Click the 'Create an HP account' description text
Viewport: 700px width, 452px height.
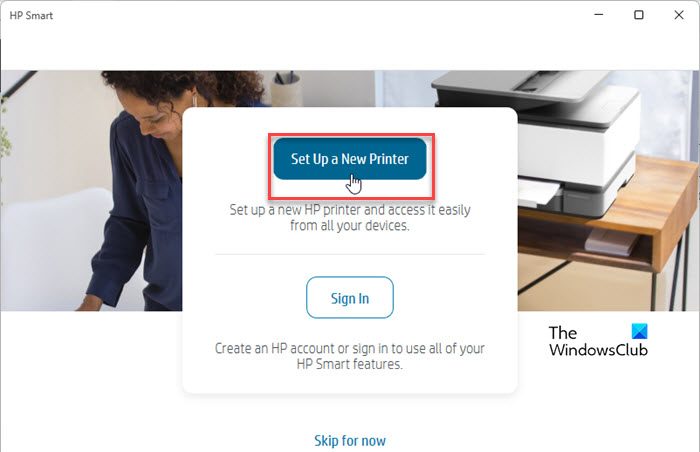[x=350, y=356]
